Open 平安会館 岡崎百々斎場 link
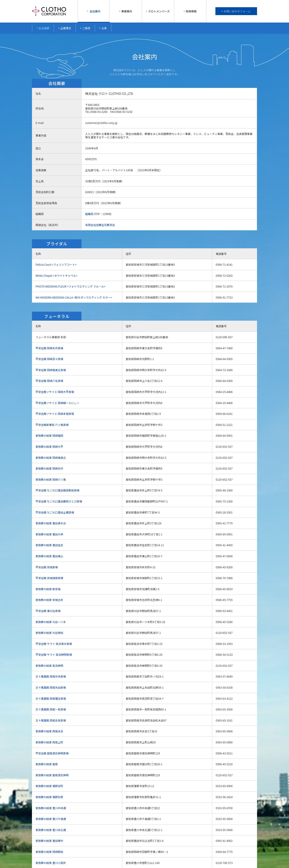 pos(50,359)
